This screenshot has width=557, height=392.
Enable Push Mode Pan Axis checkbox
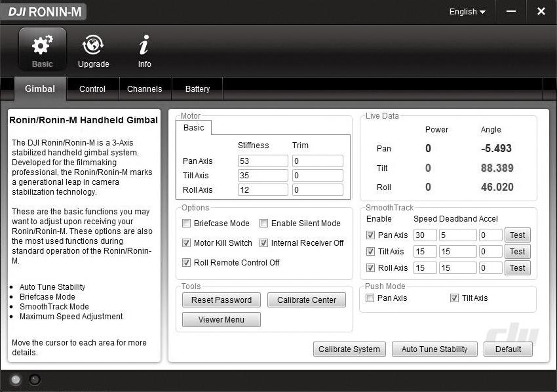370,298
